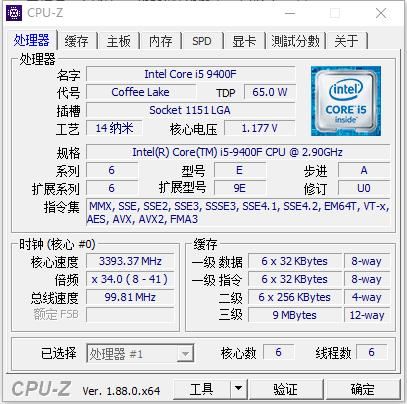Close the CPU-Z window

pos(381,13)
